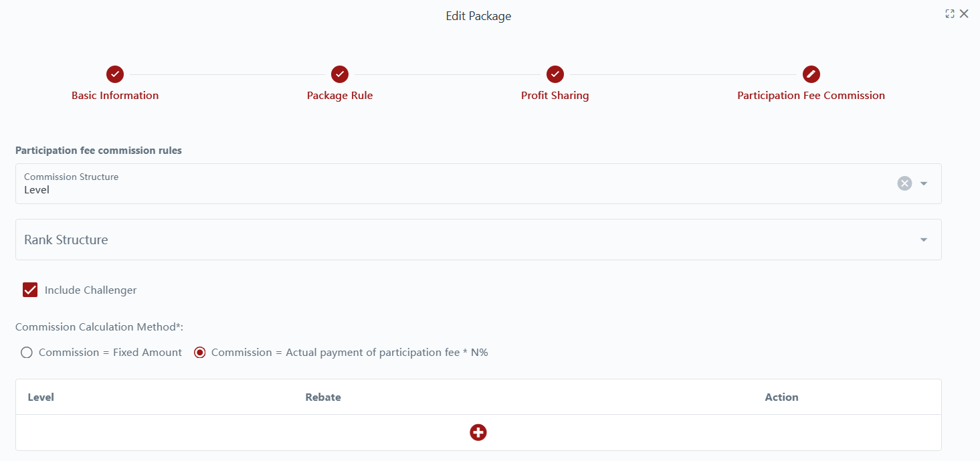Switch to the Package Rule step label
The height and width of the screenshot is (461, 980).
340,96
